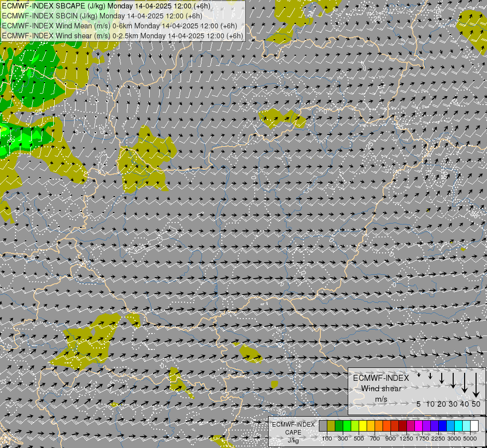Click the "Wind shear" legend heading
This screenshot has height=448, width=487.
click(381, 389)
